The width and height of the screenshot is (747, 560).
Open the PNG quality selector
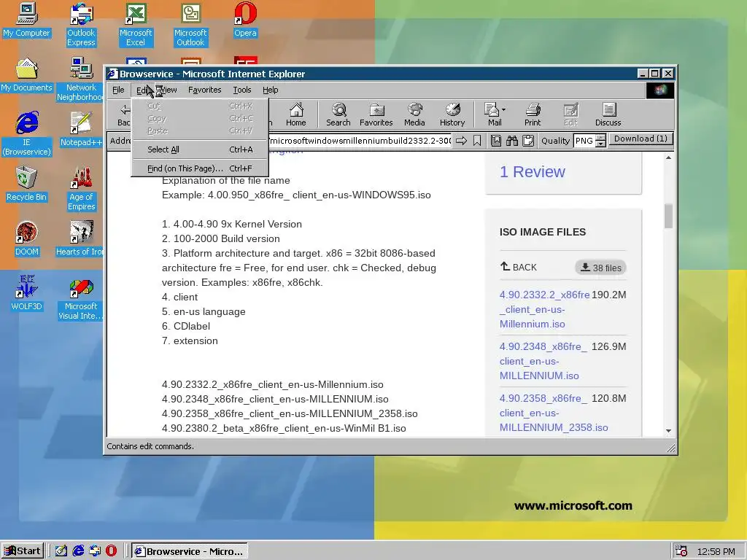click(x=584, y=141)
